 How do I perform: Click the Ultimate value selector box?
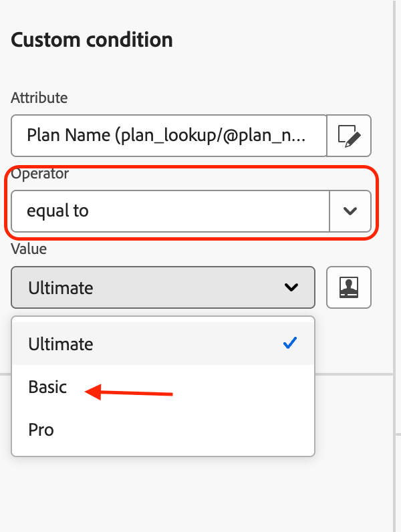pos(163,287)
